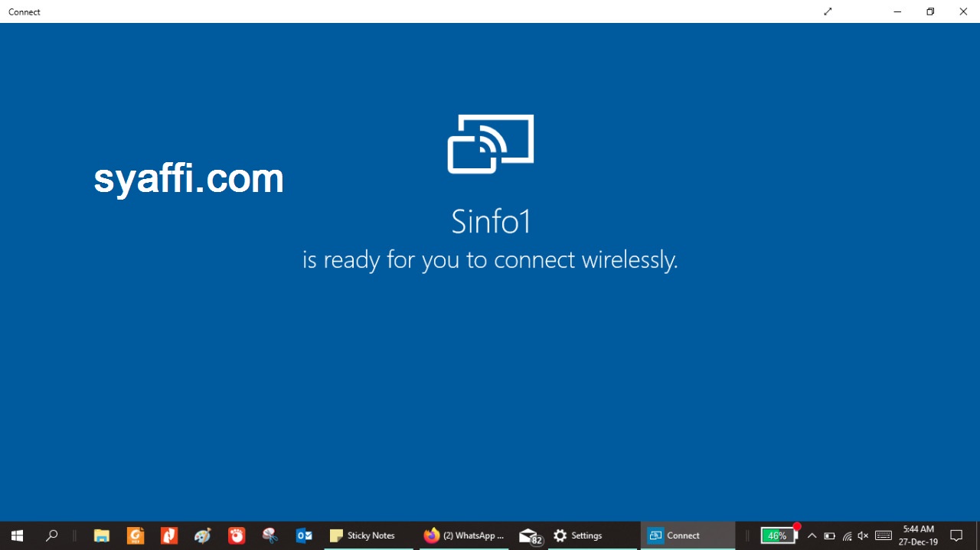Open Wi-Fi network flyout

coord(847,535)
